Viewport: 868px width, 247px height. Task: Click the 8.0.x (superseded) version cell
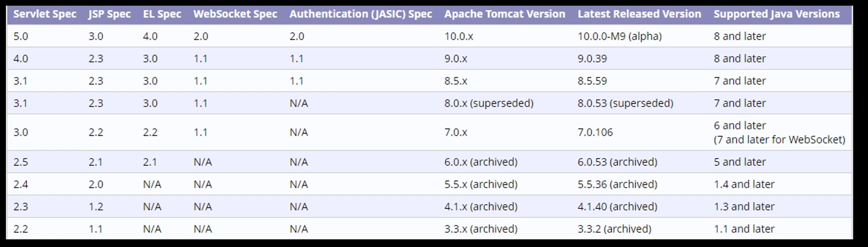(489, 103)
